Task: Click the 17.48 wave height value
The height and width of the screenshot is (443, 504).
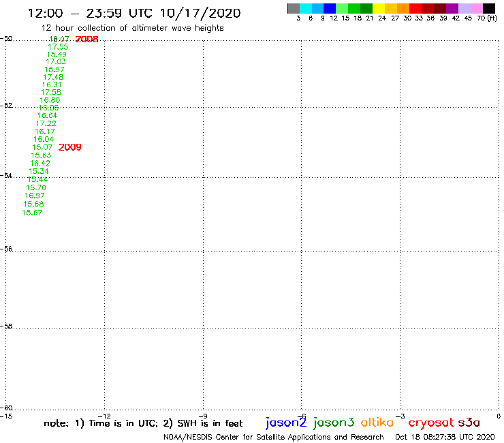Action: tap(53, 77)
